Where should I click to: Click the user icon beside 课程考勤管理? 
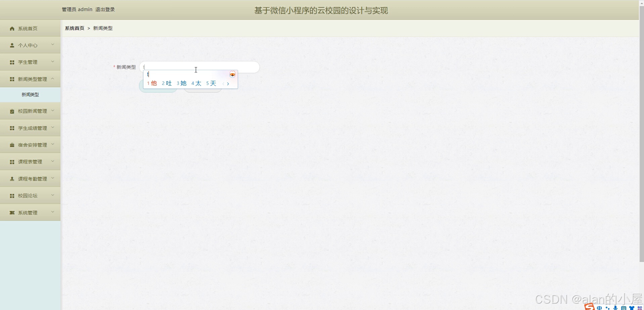click(12, 179)
